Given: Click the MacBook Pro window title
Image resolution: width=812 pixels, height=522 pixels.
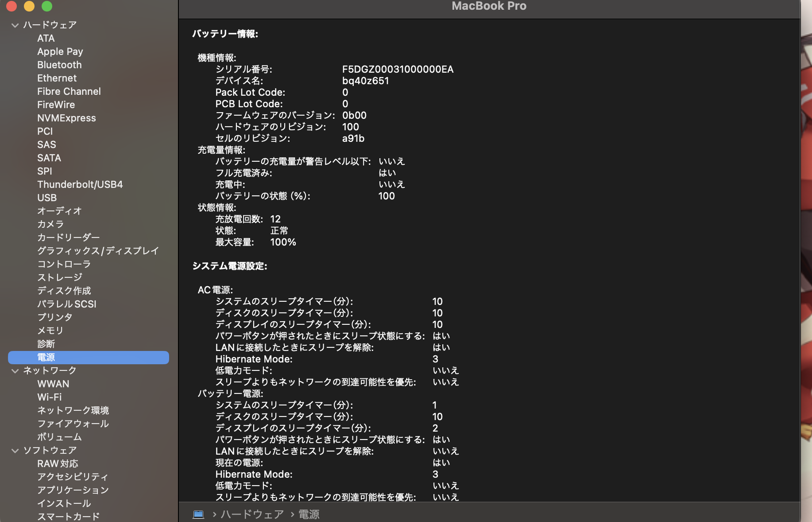Looking at the screenshot, I should [489, 6].
